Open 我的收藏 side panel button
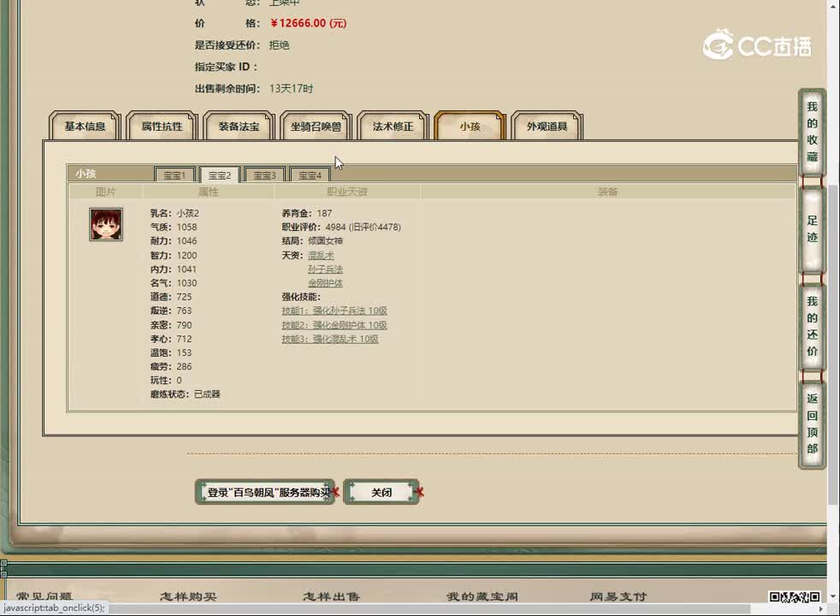Image resolution: width=840 pixels, height=616 pixels. pos(812,132)
